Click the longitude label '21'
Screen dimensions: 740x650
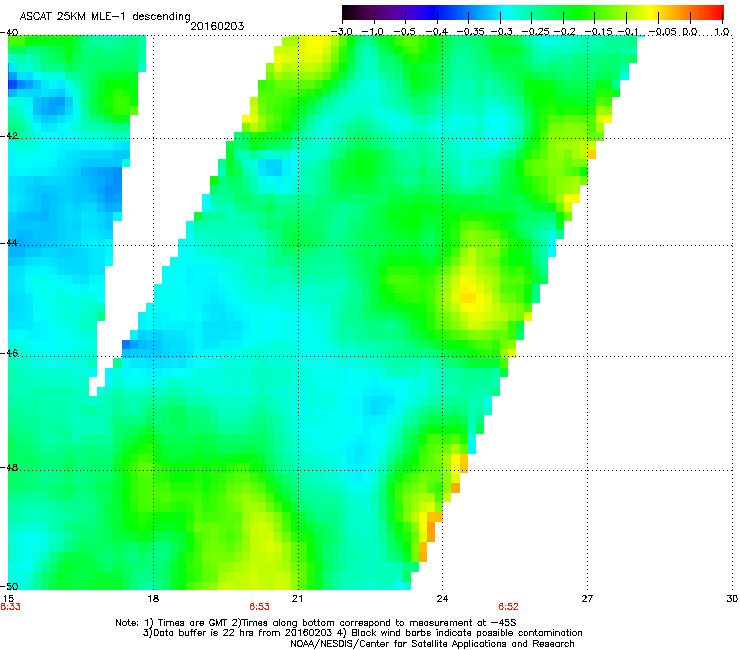(297, 599)
